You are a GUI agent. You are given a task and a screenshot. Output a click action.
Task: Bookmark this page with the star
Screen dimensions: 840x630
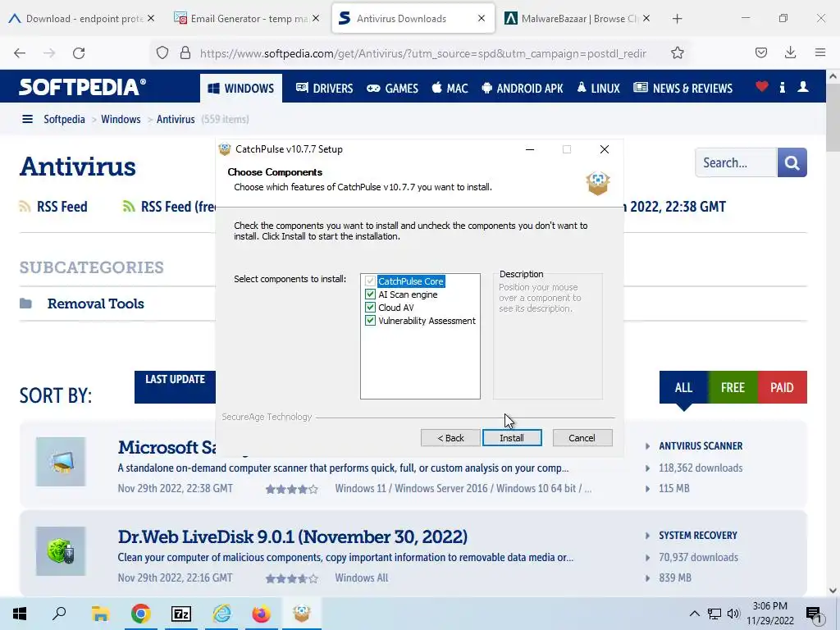677,52
